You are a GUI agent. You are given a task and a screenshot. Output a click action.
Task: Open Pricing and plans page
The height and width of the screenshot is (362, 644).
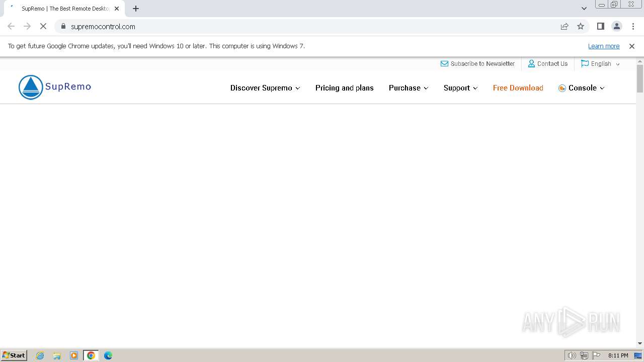345,88
